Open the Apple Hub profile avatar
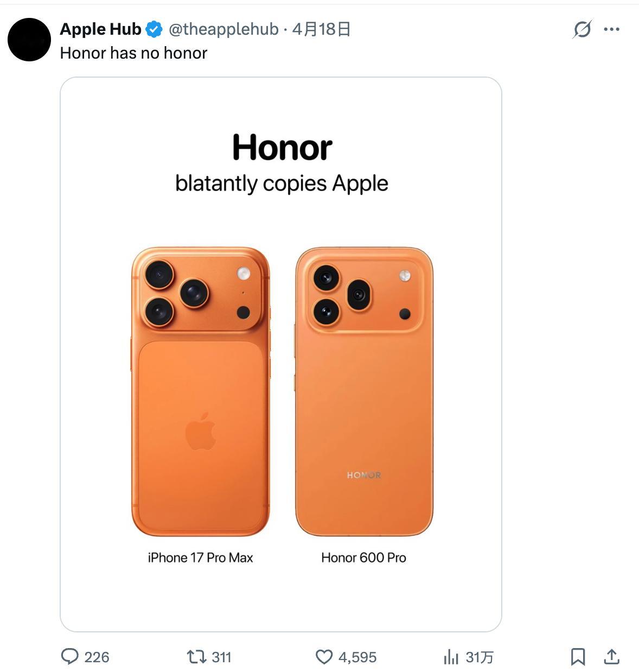 [x=29, y=40]
